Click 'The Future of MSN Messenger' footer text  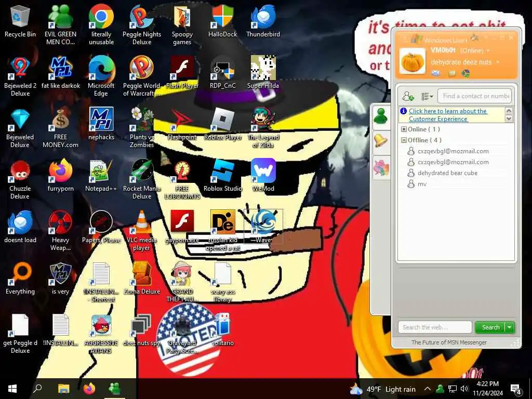click(449, 343)
